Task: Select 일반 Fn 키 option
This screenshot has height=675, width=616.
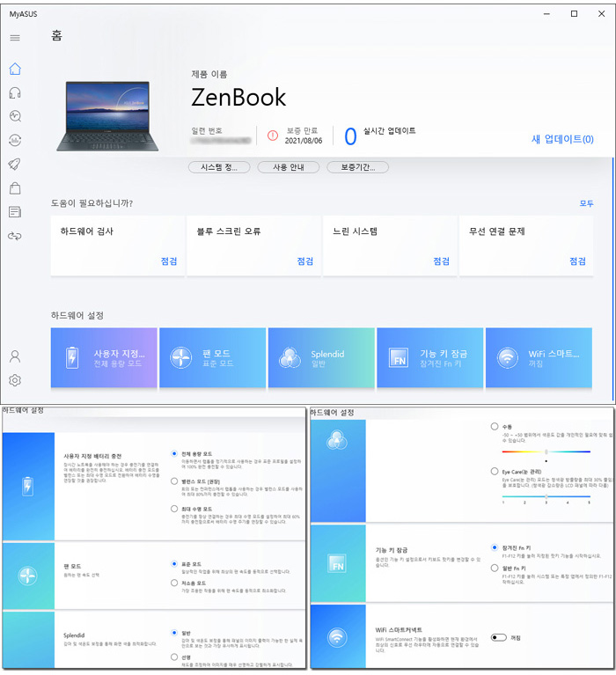Action: [x=495, y=568]
